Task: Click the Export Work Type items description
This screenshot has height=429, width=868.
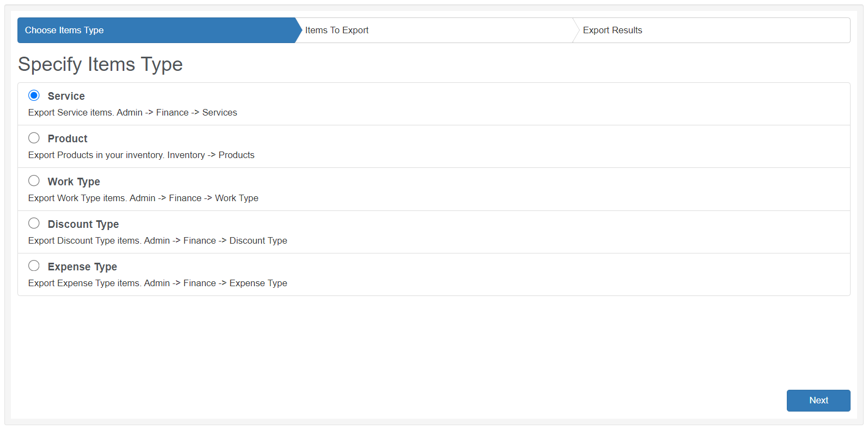Action: pyautogui.click(x=143, y=198)
